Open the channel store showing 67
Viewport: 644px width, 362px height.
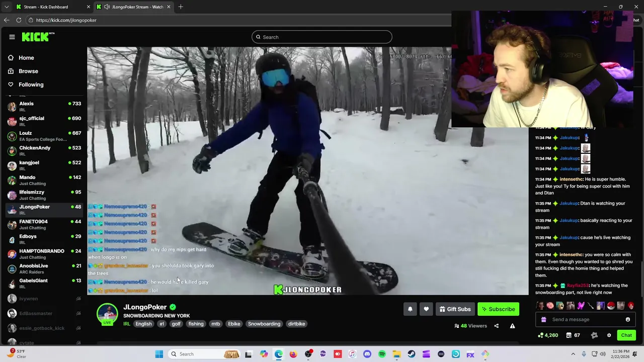point(573,335)
